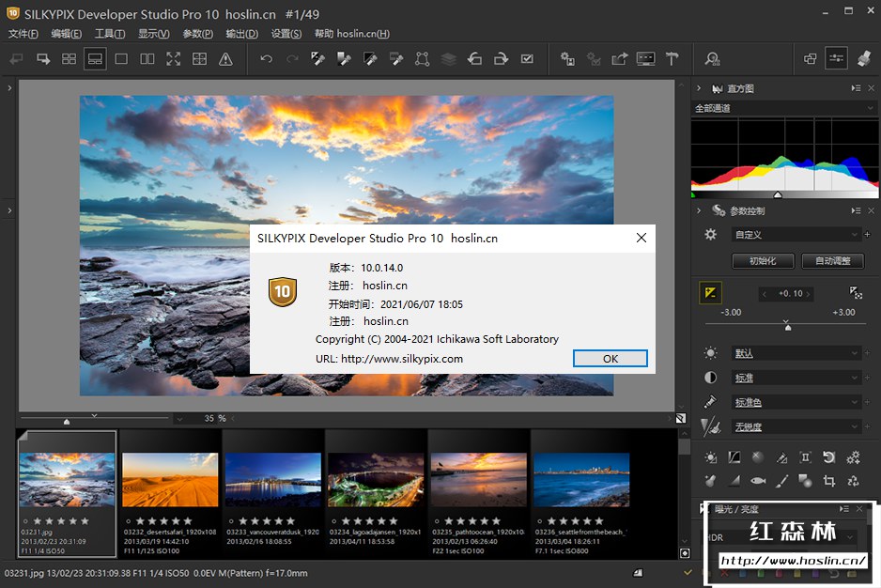Open the 全部通道 histogram channel dropdown
This screenshot has height=588, width=881.
[782, 108]
